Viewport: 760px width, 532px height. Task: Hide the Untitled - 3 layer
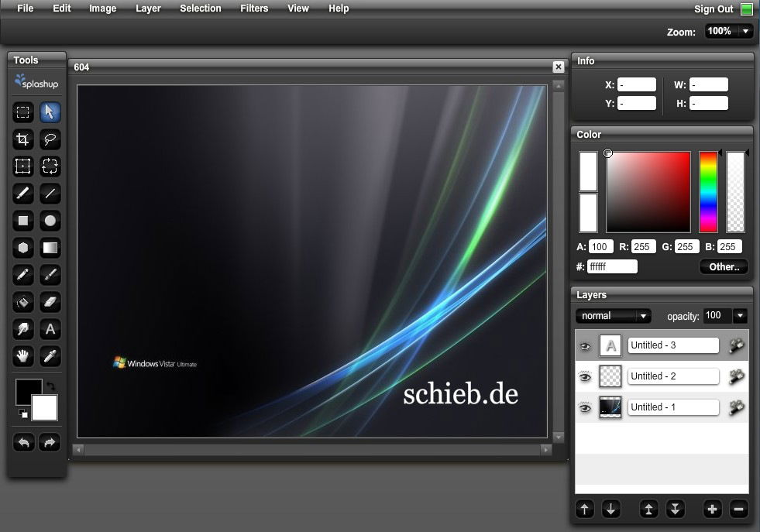[586, 346]
